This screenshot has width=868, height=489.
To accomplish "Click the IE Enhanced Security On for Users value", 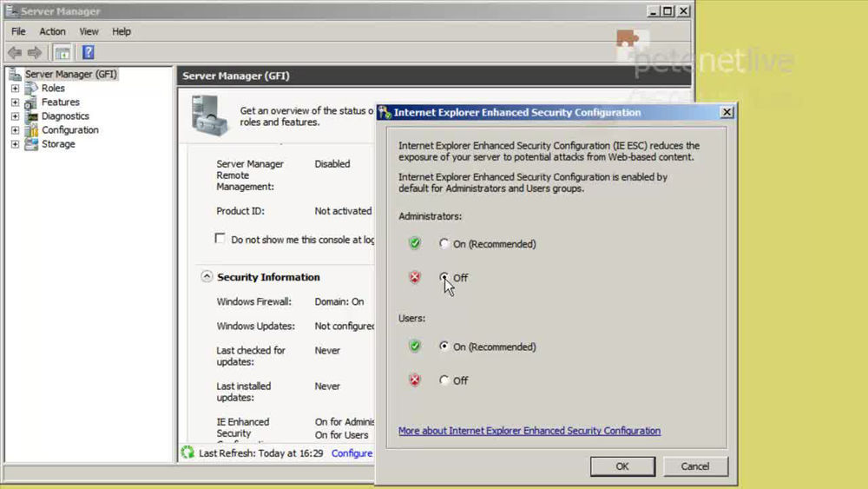I will tap(341, 435).
